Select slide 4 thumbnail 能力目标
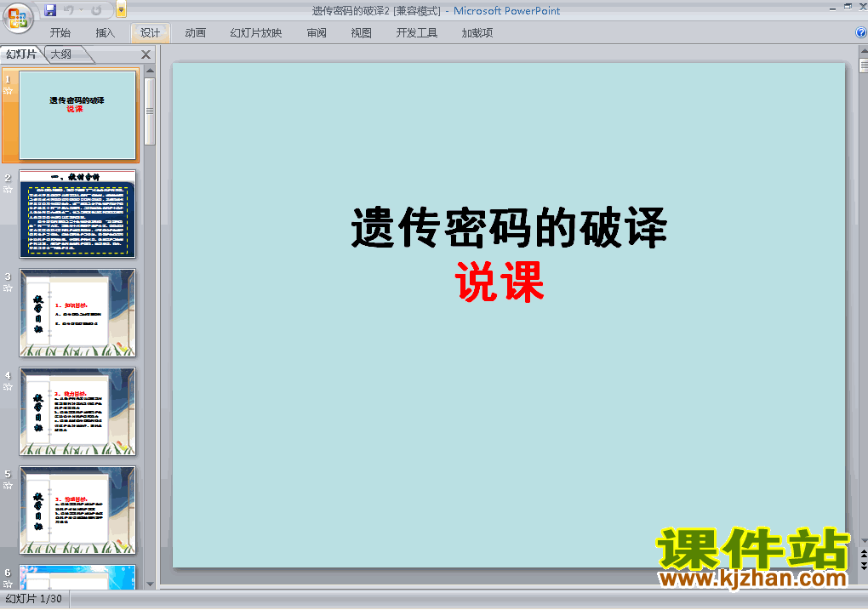 click(x=77, y=411)
